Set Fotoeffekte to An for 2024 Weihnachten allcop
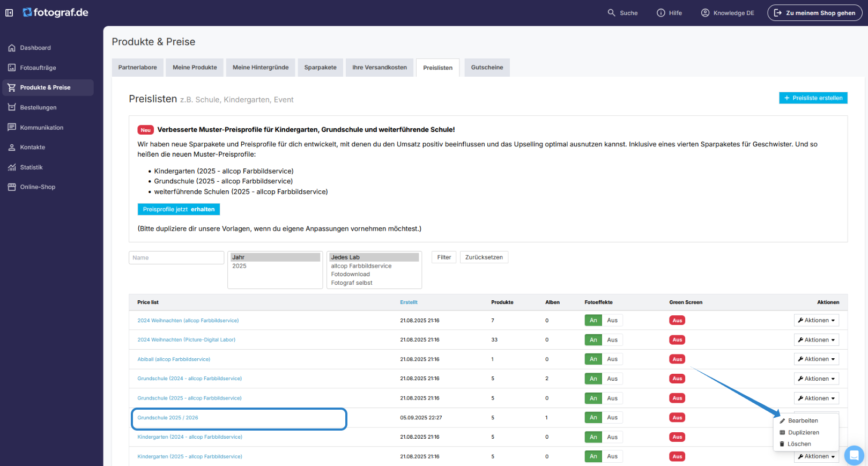868x466 pixels. point(593,321)
